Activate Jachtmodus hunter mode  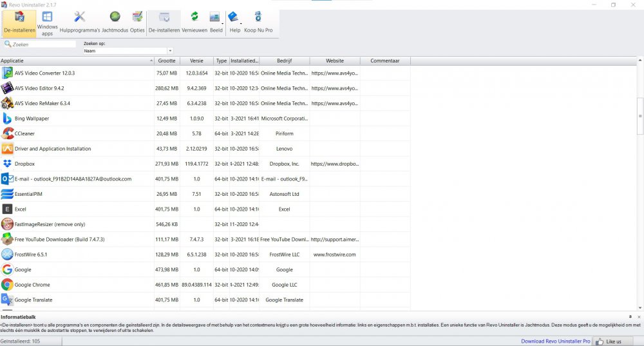point(115,22)
